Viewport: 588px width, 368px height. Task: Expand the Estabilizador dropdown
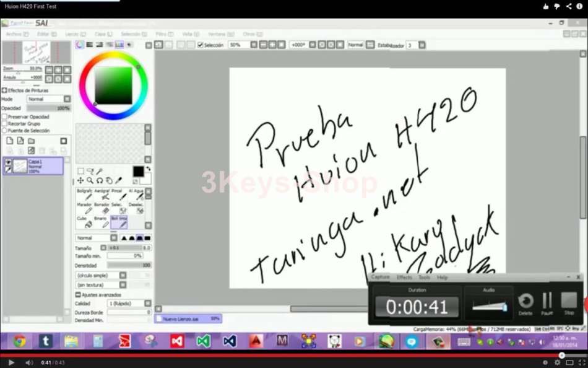click(x=423, y=45)
